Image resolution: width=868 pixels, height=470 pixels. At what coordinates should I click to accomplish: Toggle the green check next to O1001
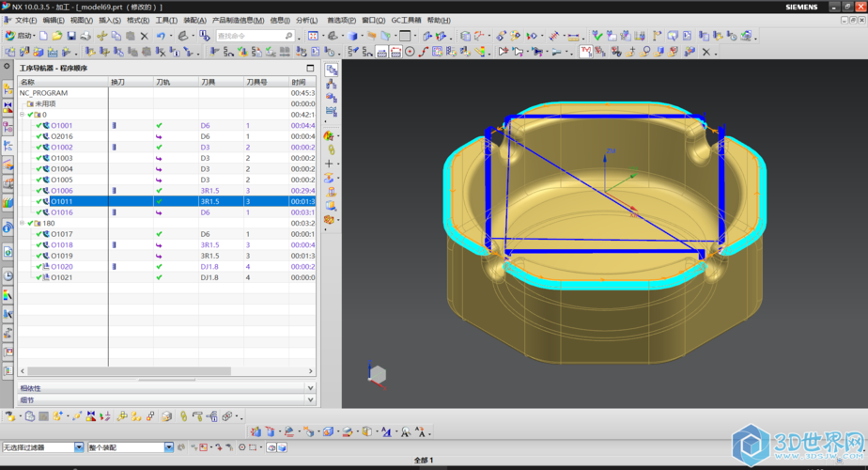click(x=39, y=125)
